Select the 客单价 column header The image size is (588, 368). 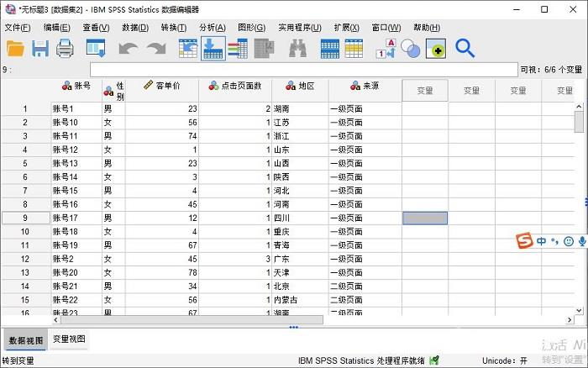click(x=161, y=91)
